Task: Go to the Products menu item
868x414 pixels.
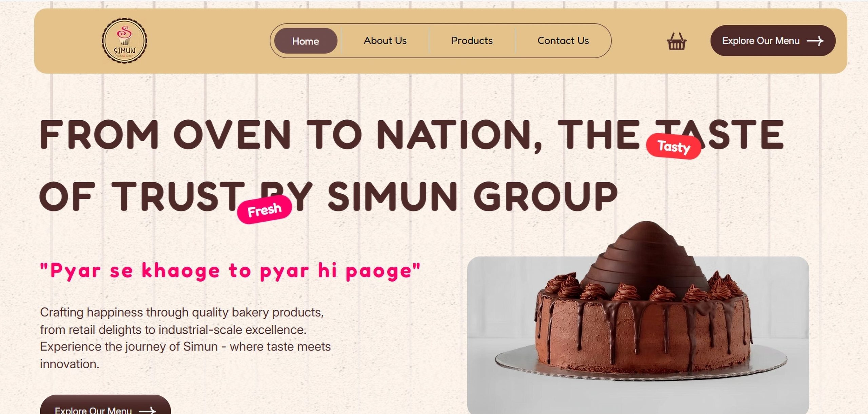Action: [x=472, y=41]
